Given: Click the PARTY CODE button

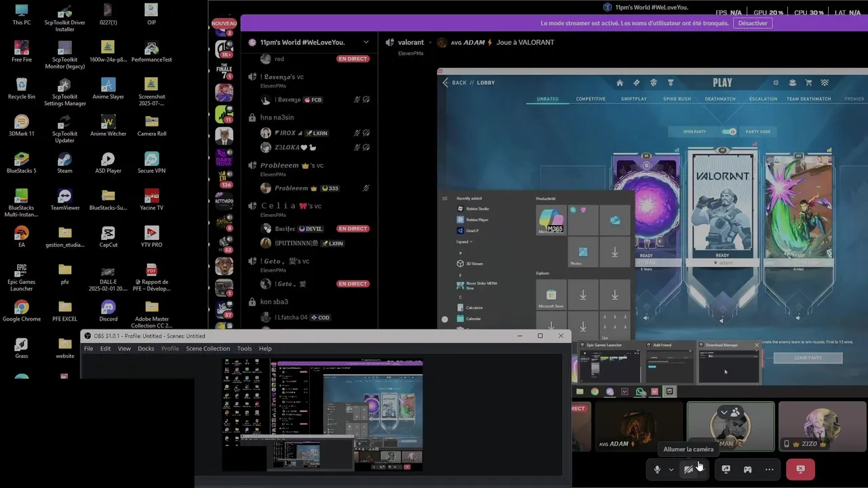Looking at the screenshot, I should tap(758, 131).
